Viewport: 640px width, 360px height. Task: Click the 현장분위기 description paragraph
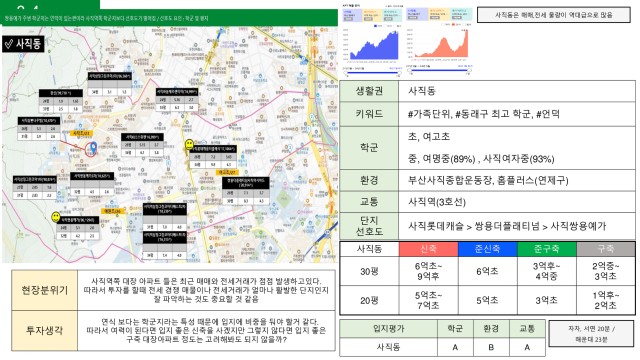tap(206, 290)
